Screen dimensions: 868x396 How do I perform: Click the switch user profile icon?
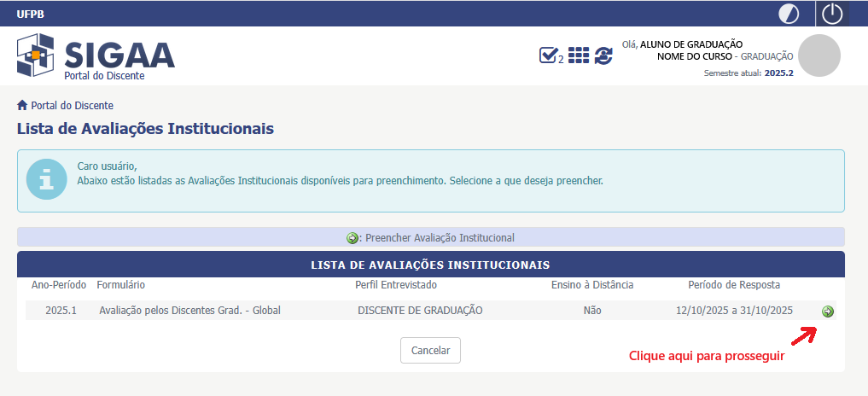point(604,55)
